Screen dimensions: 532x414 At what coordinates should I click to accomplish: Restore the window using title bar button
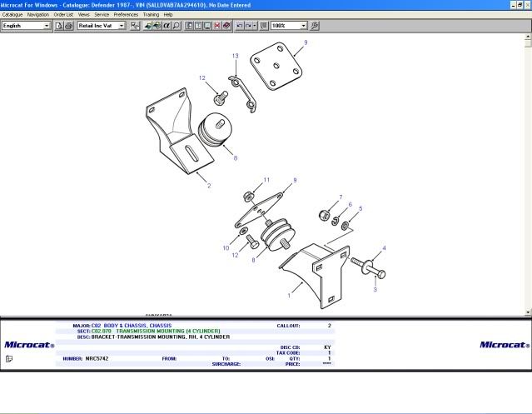pos(520,5)
